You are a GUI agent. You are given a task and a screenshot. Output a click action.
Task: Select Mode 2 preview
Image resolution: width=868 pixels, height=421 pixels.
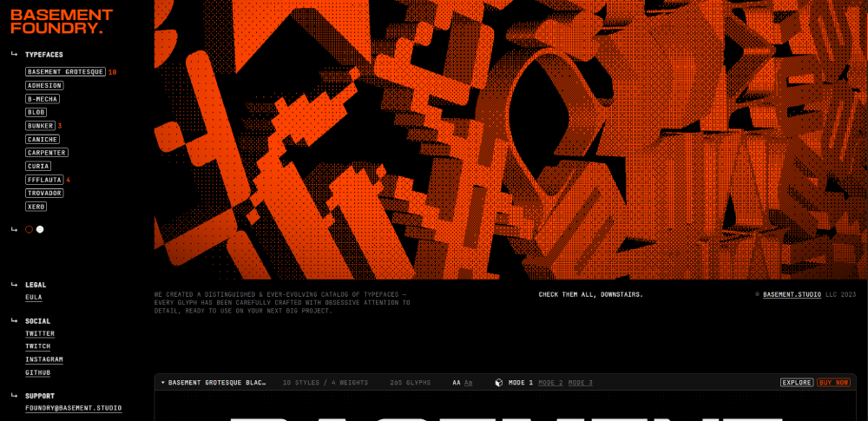(551, 382)
